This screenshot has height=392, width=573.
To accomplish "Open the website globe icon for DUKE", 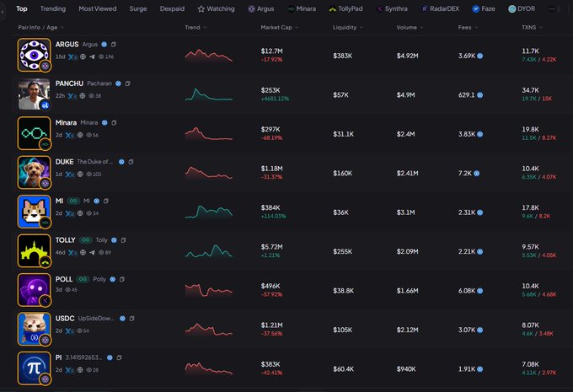I will [x=80, y=174].
